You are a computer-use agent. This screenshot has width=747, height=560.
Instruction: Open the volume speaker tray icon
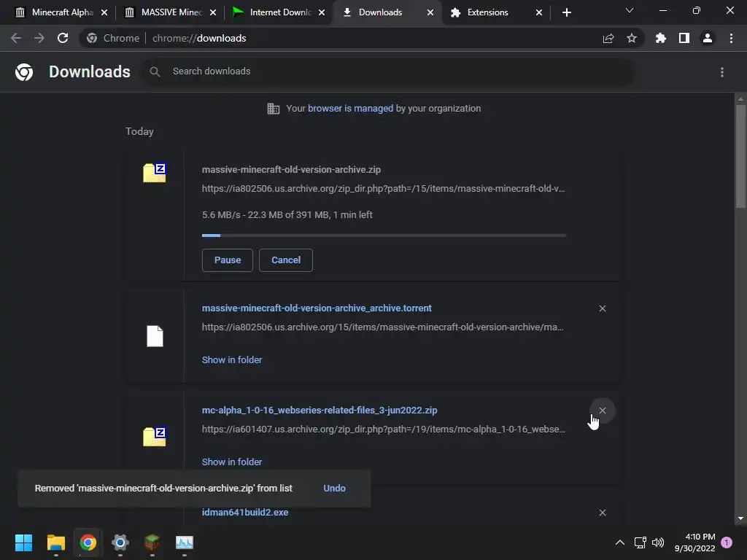[x=658, y=542]
